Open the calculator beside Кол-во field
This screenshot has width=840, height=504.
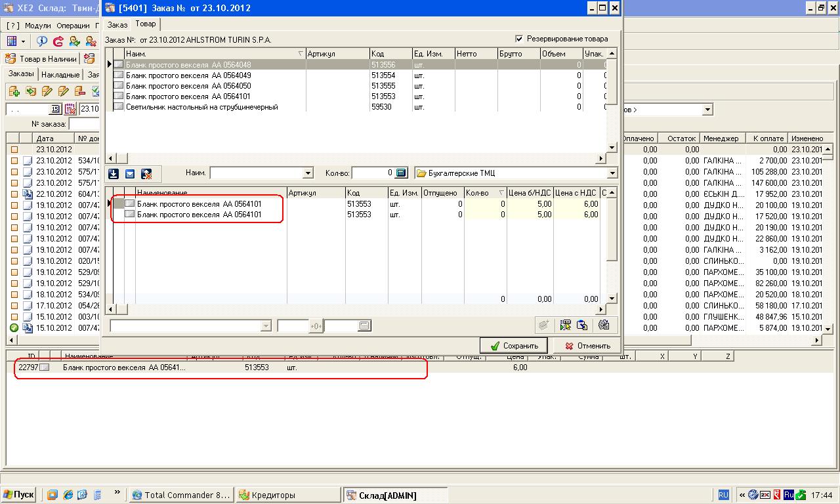(x=401, y=173)
